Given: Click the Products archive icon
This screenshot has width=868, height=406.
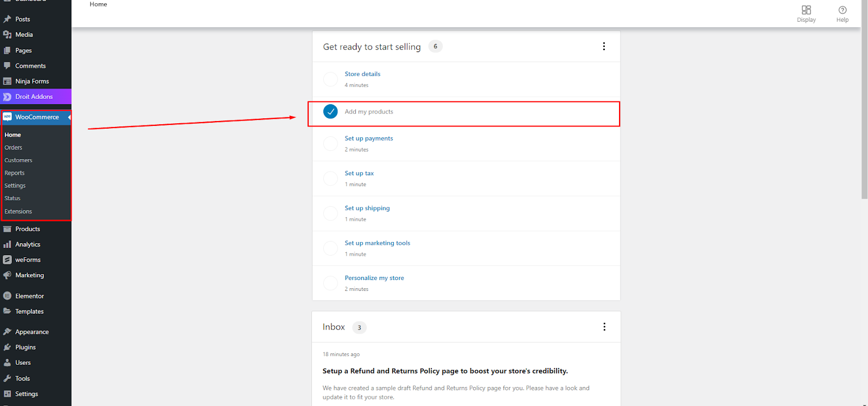Looking at the screenshot, I should (7, 229).
